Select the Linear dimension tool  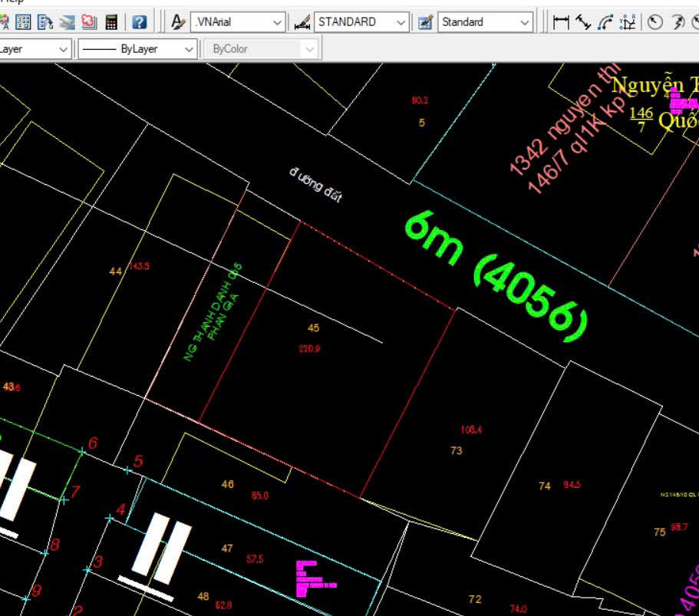pos(562,21)
